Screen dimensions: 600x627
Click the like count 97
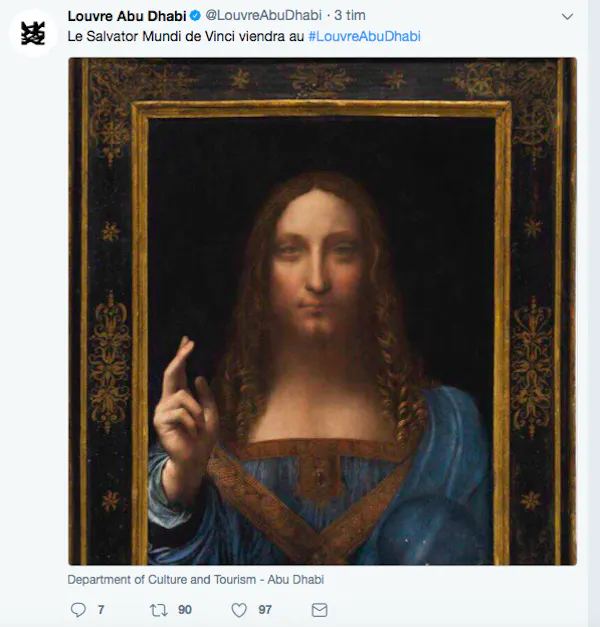click(x=265, y=609)
